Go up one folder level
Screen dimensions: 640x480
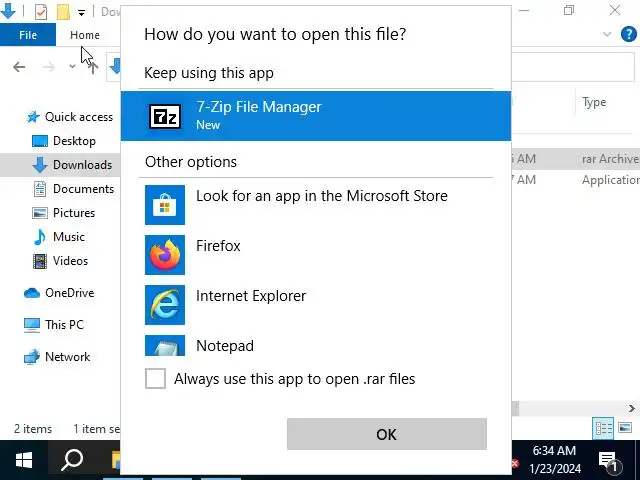click(93, 67)
